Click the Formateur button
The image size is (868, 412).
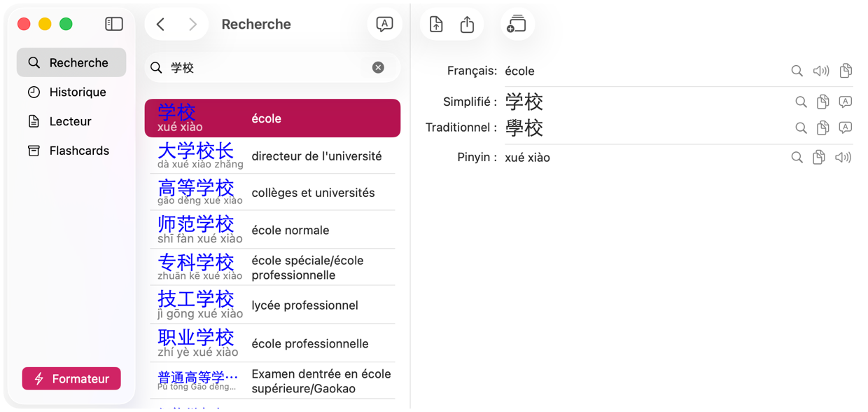71,378
